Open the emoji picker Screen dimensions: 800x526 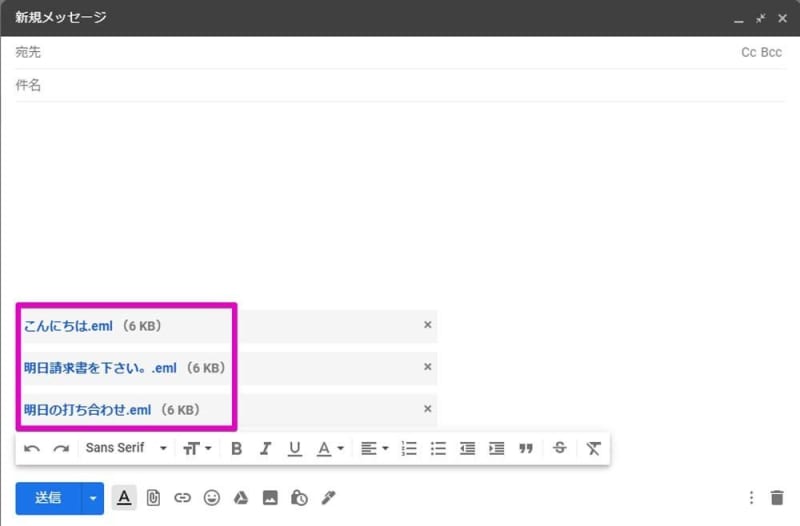[x=212, y=497]
